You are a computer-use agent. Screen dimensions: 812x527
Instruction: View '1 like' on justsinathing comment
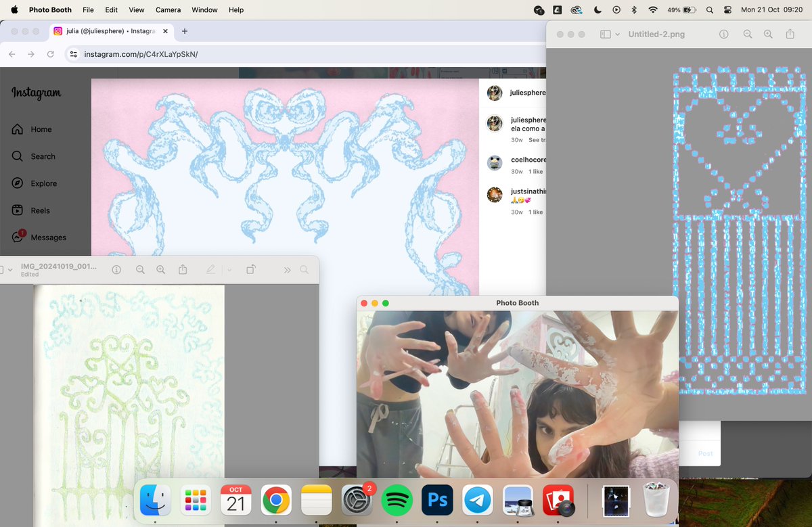tap(535, 212)
